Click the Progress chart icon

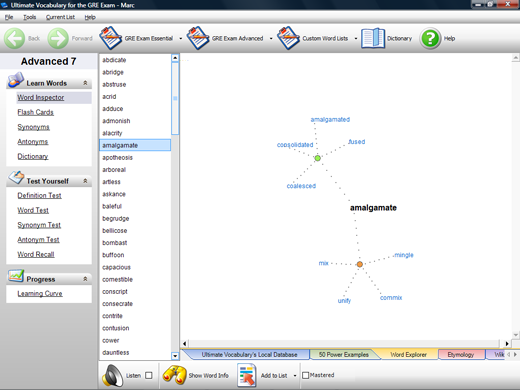point(16,276)
